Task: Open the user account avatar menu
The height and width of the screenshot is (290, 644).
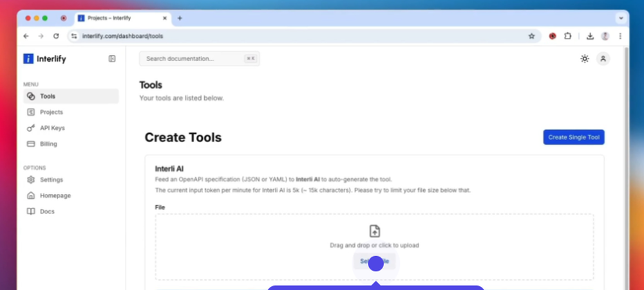Action: [x=603, y=59]
